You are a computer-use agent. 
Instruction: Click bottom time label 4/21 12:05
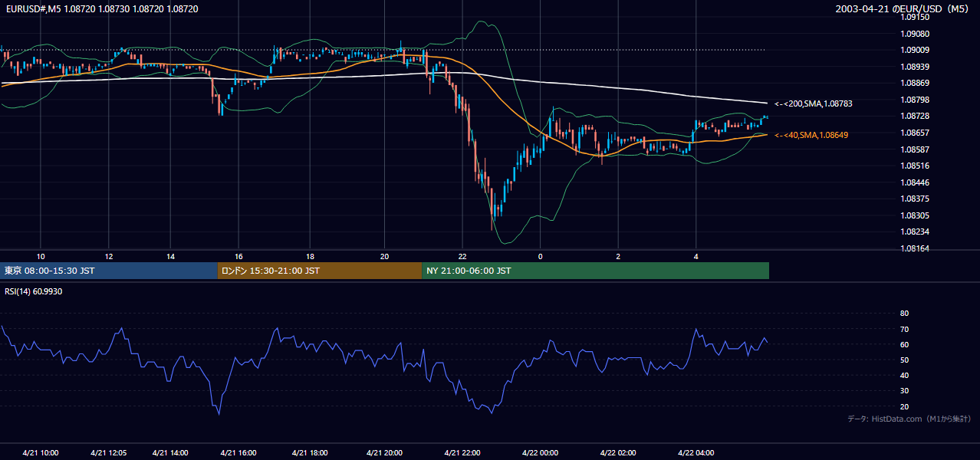(108, 452)
